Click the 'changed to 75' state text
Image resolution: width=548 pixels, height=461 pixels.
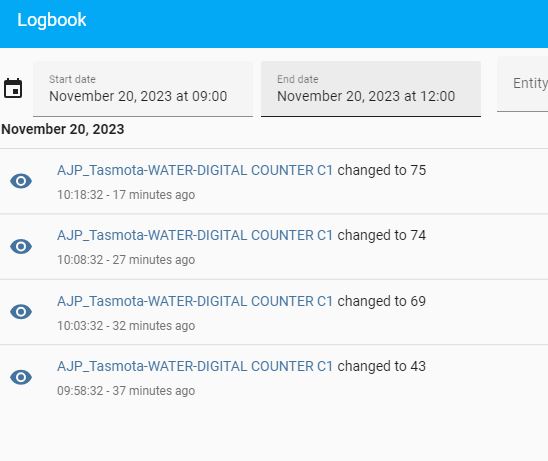pyautogui.click(x=382, y=171)
